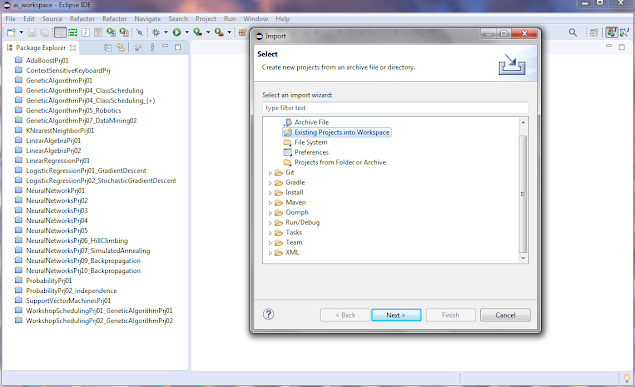This screenshot has height=387, width=635.
Task: Click the light bulb tip icon in status bar
Action: pyautogui.click(x=627, y=378)
